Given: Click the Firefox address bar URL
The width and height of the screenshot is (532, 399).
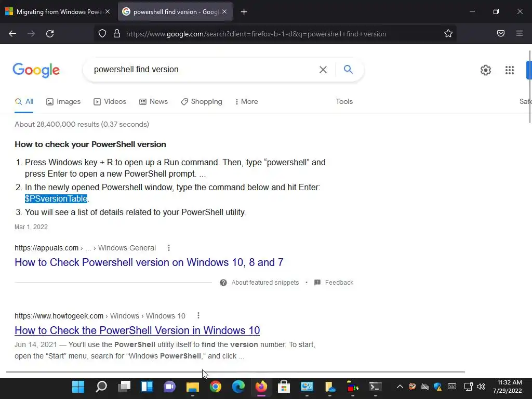Looking at the screenshot, I should tap(256, 34).
